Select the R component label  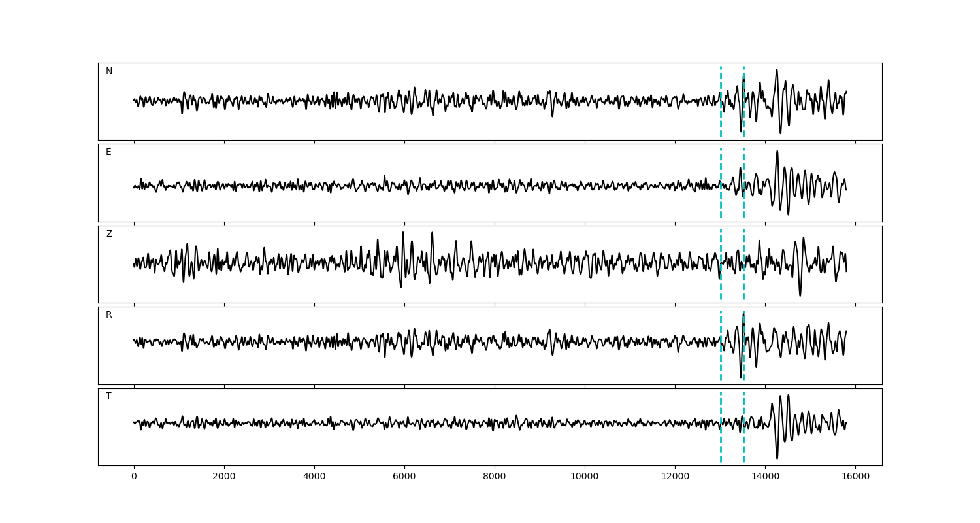pyautogui.click(x=109, y=315)
